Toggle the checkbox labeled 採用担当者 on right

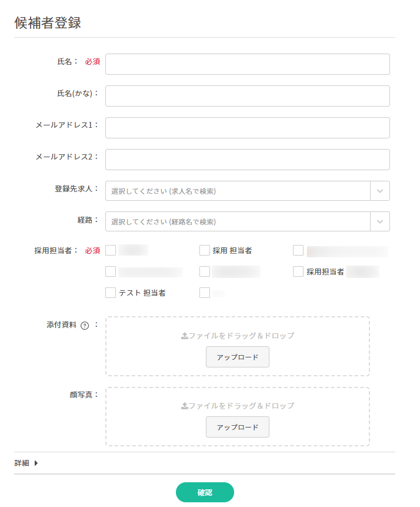(298, 271)
